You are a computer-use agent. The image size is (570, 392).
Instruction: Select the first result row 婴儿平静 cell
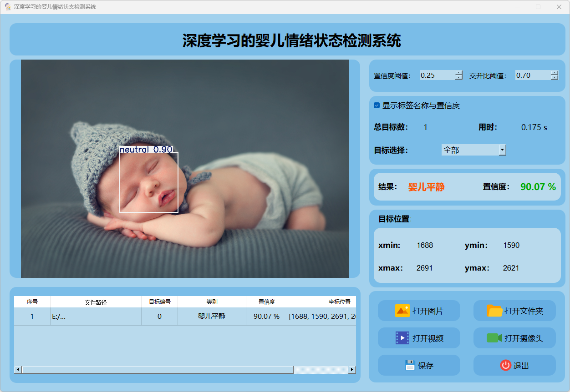(x=212, y=317)
